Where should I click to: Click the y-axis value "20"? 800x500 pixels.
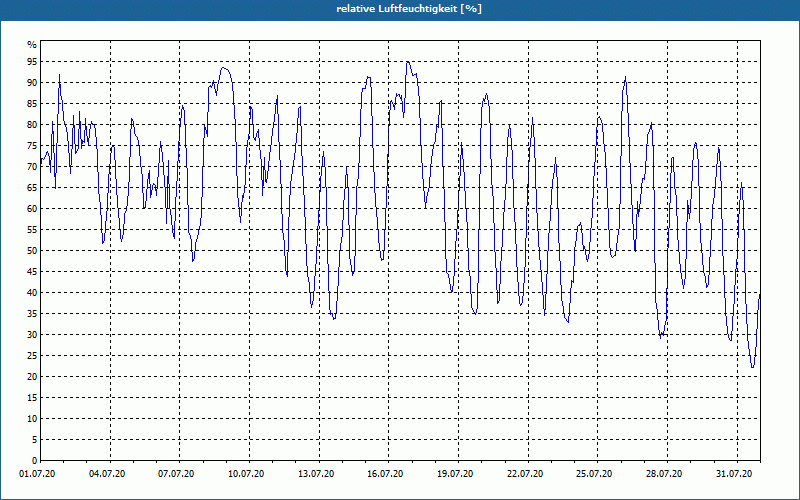[32, 377]
